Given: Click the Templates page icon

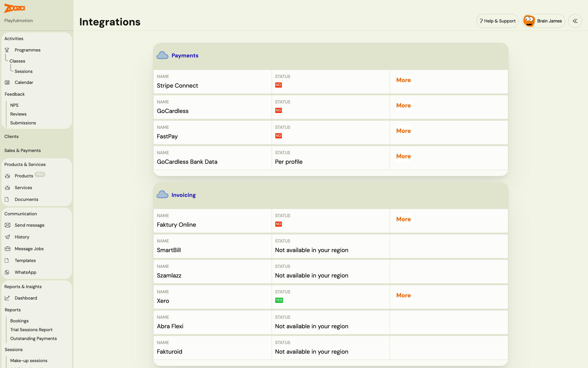Looking at the screenshot, I should click(7, 260).
